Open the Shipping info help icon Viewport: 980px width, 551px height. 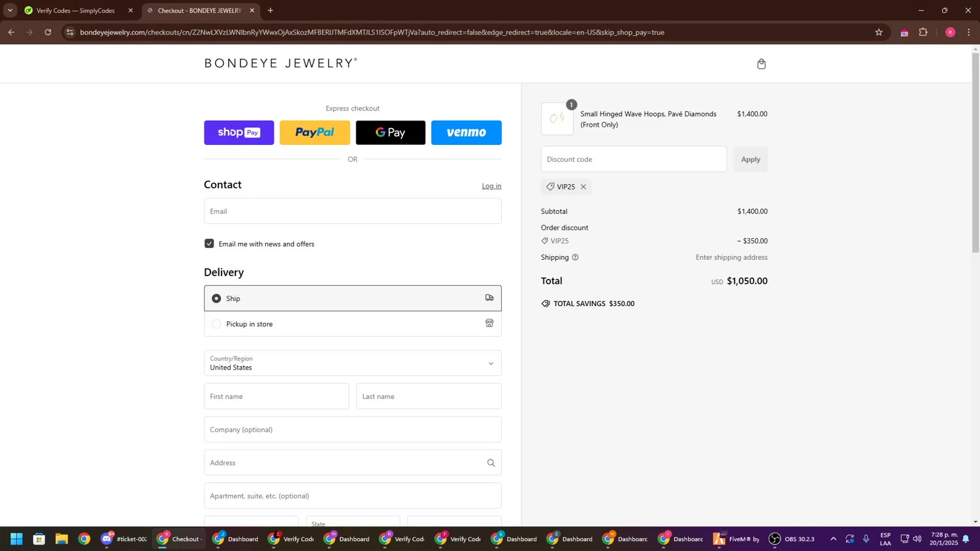575,257
